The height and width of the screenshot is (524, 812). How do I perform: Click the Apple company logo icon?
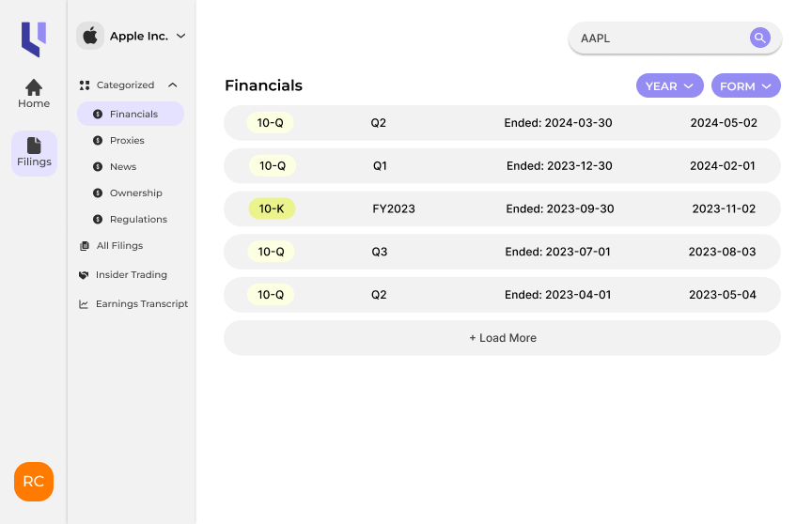click(90, 37)
